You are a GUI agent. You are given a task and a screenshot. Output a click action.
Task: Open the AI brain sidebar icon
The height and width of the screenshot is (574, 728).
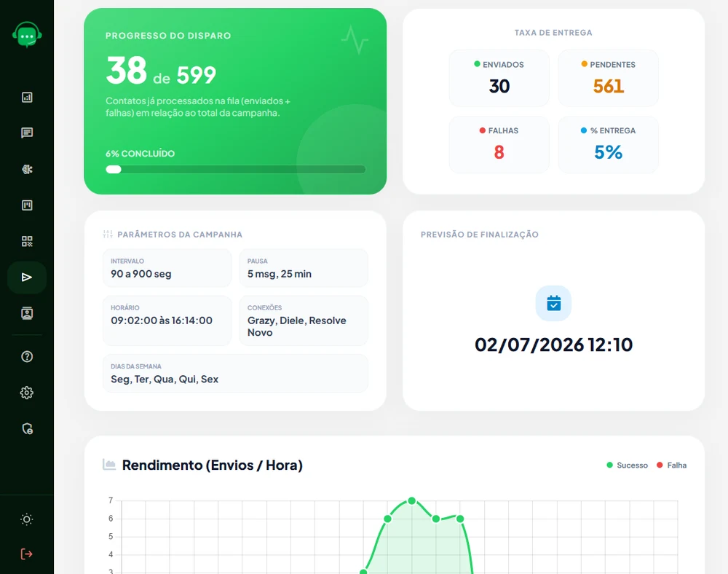(x=27, y=169)
